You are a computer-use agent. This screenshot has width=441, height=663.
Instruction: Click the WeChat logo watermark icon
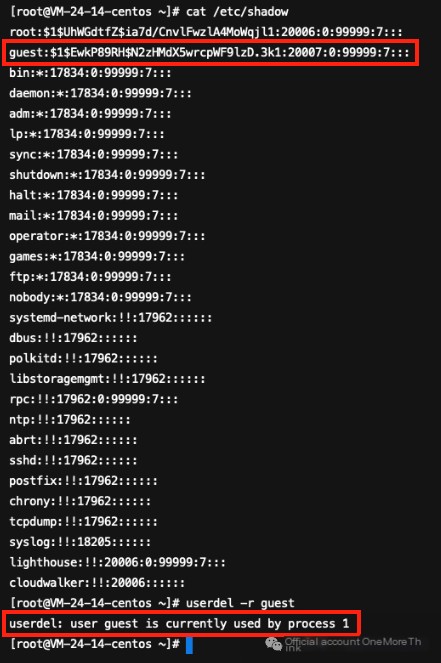point(273,644)
